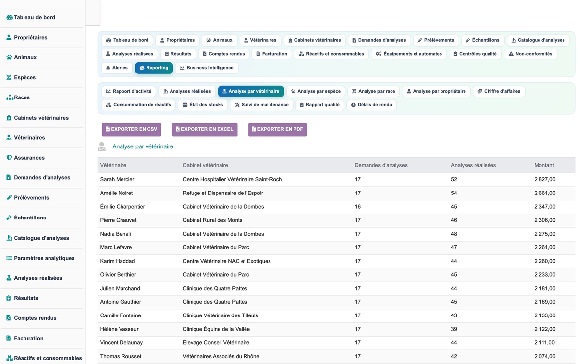Viewport: 588px width, 364px height.
Task: Click the Espèces DNA icon in sidebar
Action: (x=9, y=77)
